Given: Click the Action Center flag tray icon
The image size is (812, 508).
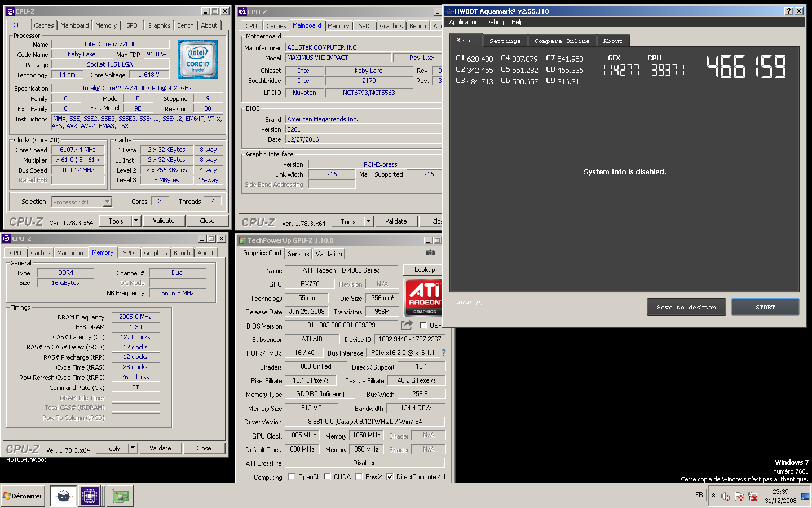Looking at the screenshot, I should coord(739,497).
